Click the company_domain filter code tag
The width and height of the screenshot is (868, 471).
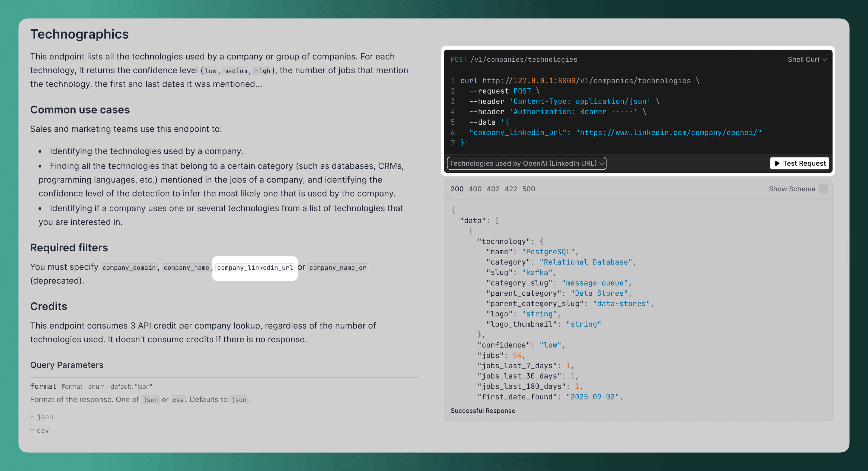(x=129, y=268)
